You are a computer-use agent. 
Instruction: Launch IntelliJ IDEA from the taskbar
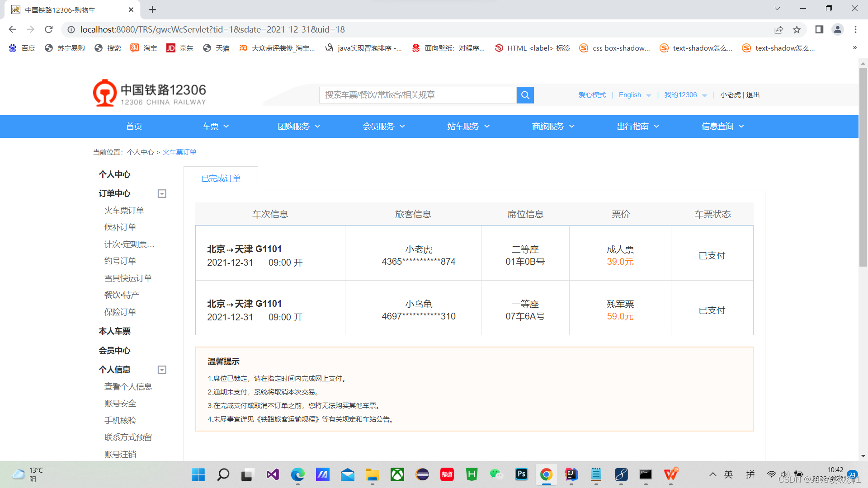point(571,475)
